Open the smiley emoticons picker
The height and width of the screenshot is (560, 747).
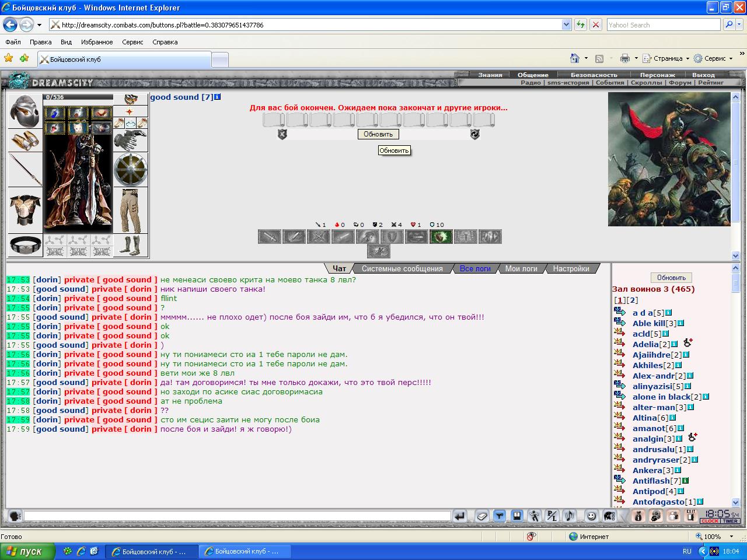click(x=591, y=516)
